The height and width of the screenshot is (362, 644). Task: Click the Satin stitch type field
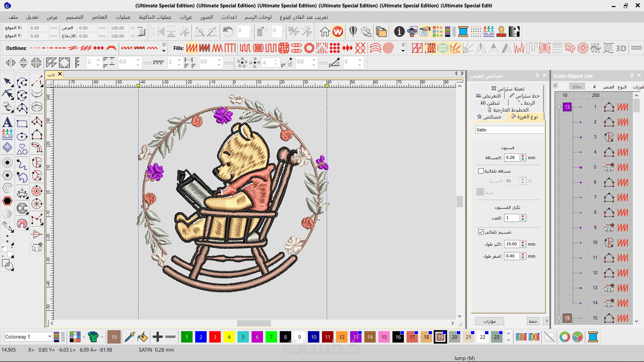509,130
